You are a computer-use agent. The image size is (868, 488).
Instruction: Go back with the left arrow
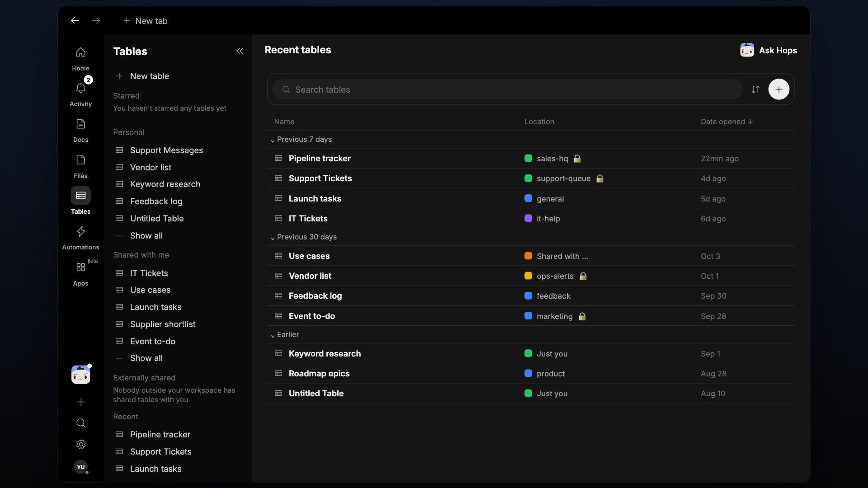click(x=75, y=21)
